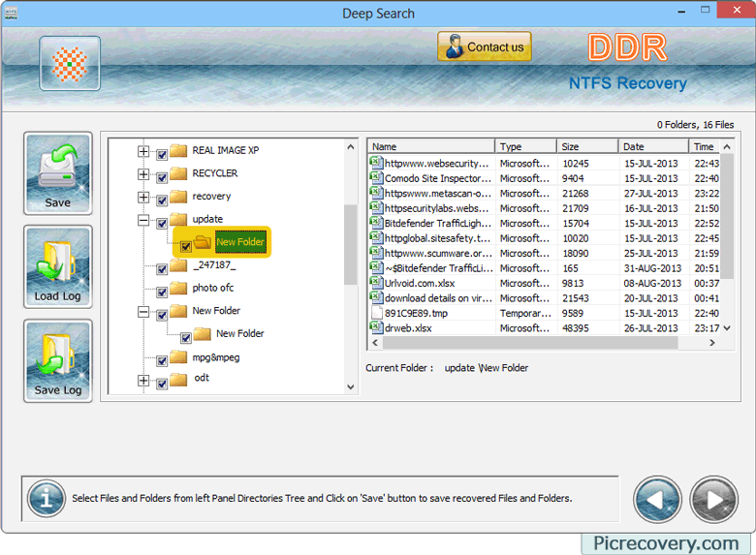Click file list vertical scrollbar down arrow

click(x=727, y=327)
